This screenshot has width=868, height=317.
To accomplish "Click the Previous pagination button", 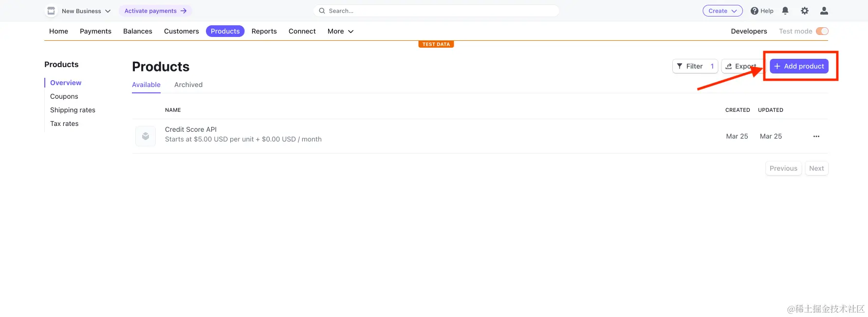I will 783,168.
